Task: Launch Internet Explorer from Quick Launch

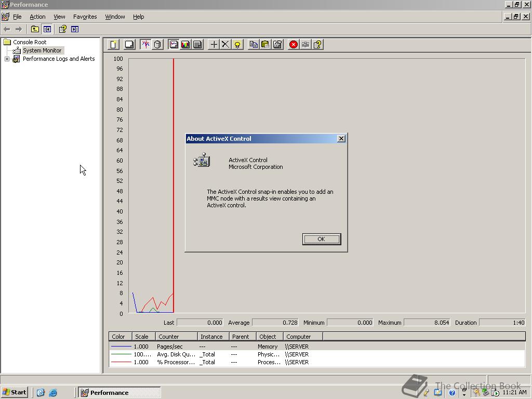Action: (53, 393)
